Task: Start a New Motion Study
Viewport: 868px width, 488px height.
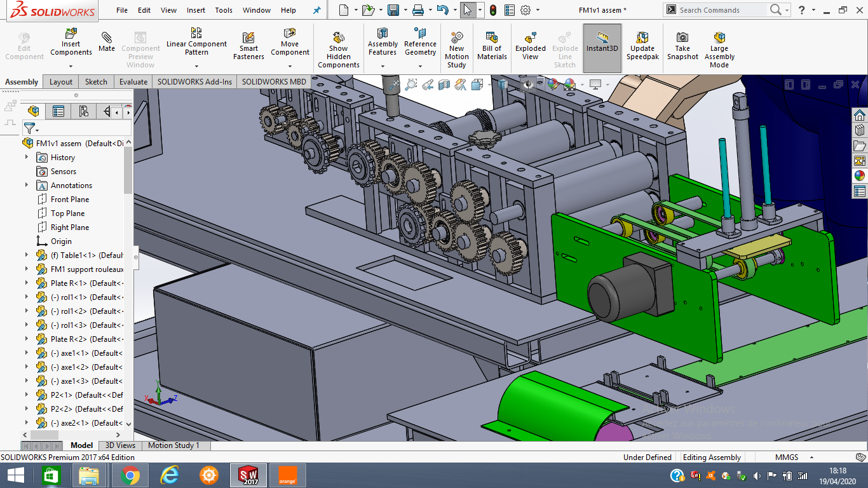Action: 456,50
